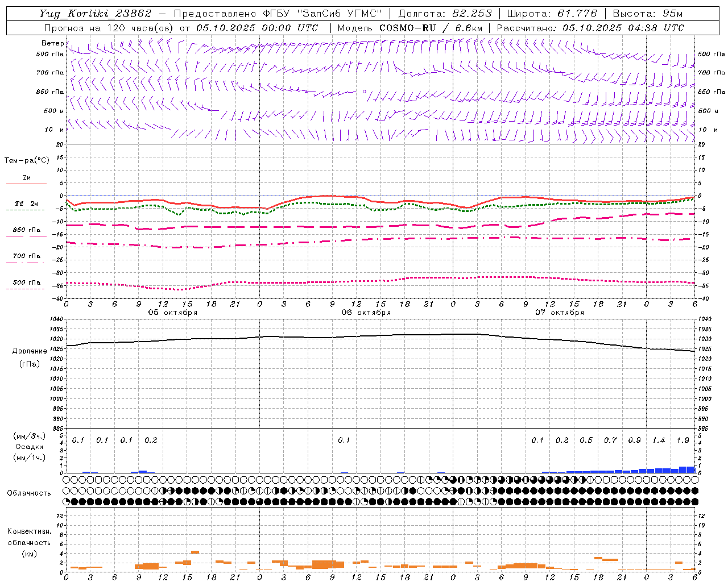Click the Давление panel label
Screen dimensions: 728x582
(29, 351)
